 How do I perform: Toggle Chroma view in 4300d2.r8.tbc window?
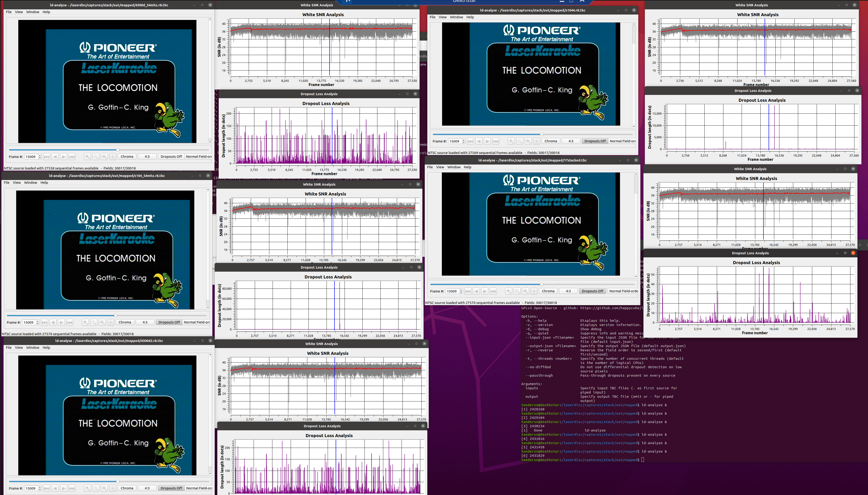pos(127,488)
